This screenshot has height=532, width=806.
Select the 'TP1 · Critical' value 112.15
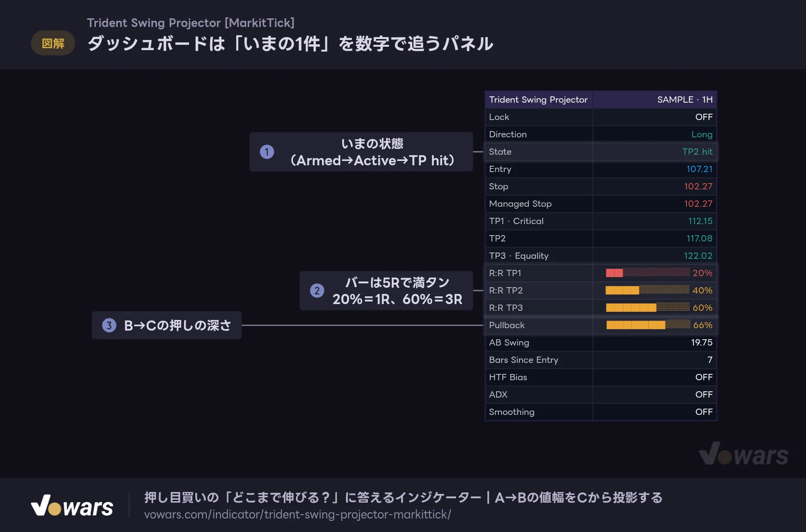700,221
